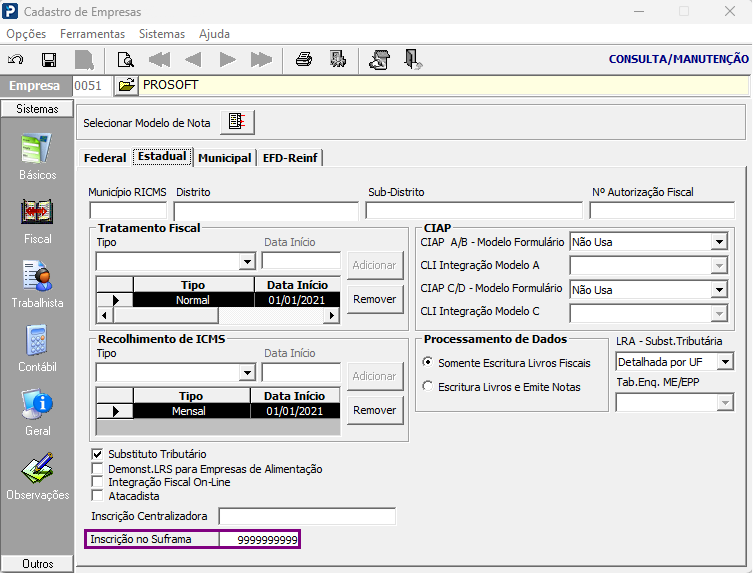
Task: Click the Selecionar Modelo de Nota icon
Action: [237, 122]
